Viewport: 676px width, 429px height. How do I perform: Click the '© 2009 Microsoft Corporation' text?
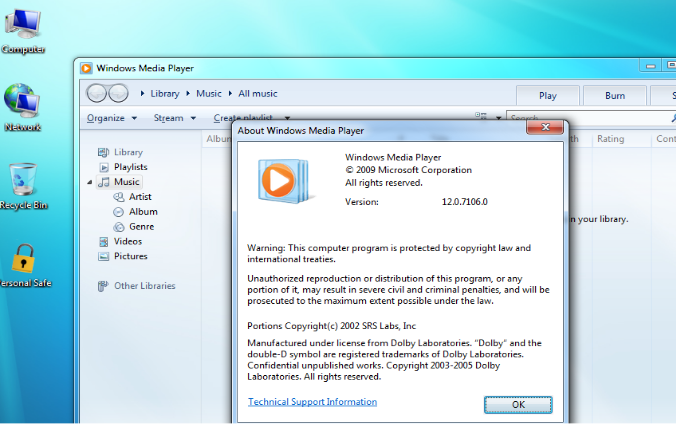[408, 170]
